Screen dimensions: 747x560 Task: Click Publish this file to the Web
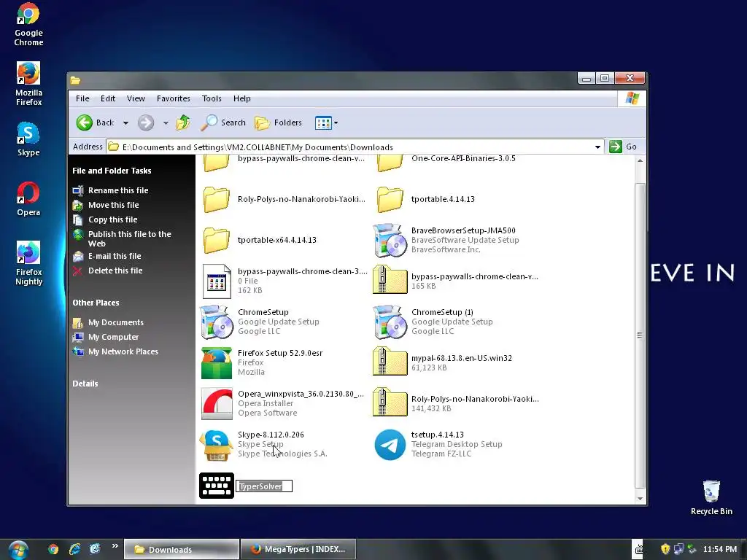pyautogui.click(x=128, y=238)
